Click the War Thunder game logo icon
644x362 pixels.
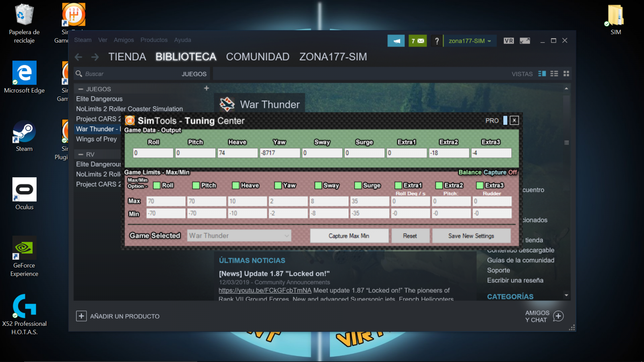pyautogui.click(x=227, y=104)
